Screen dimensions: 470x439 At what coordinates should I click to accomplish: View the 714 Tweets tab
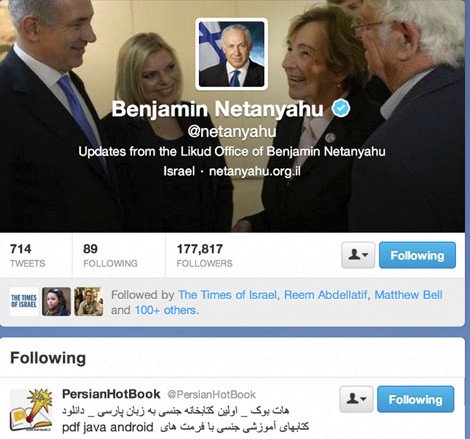click(27, 255)
